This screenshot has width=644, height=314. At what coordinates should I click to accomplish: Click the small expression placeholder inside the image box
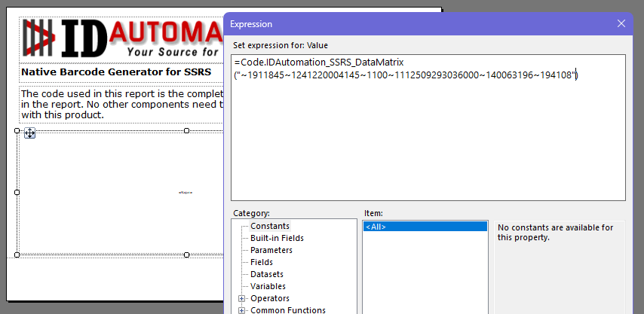(186, 193)
